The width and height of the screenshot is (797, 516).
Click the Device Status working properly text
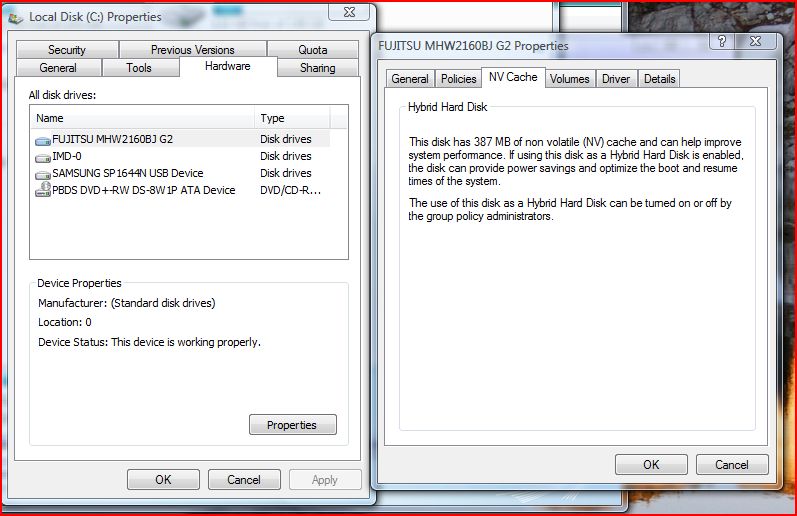click(x=149, y=342)
